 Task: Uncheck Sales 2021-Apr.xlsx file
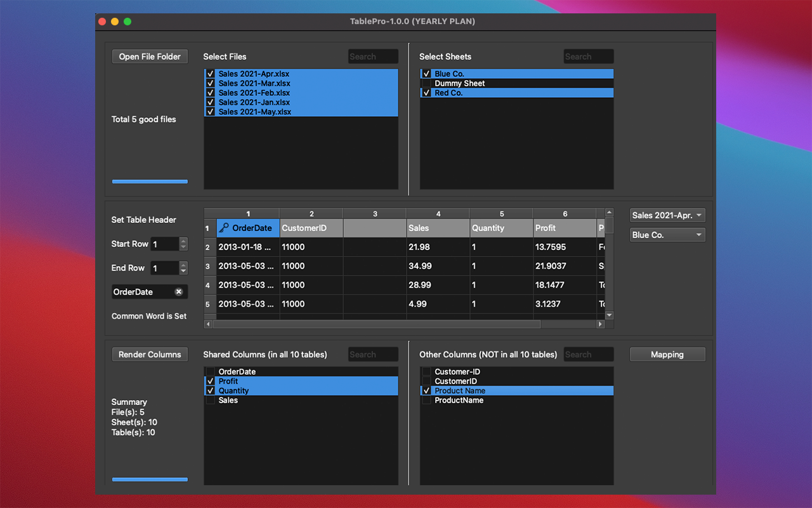point(211,74)
